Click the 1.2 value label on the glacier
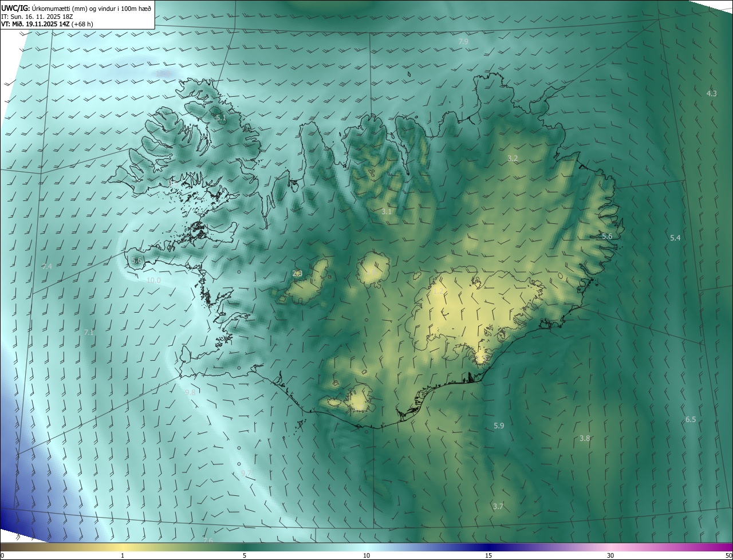733x560 pixels. tap(438, 291)
